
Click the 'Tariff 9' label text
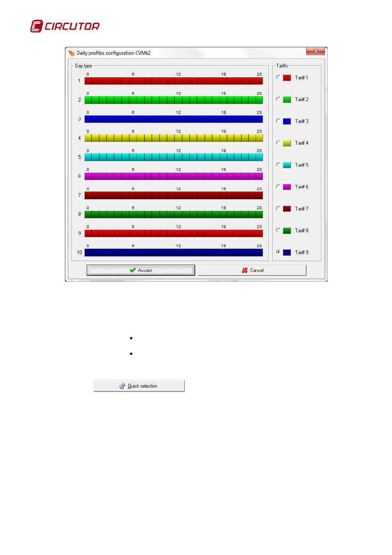[x=302, y=252]
